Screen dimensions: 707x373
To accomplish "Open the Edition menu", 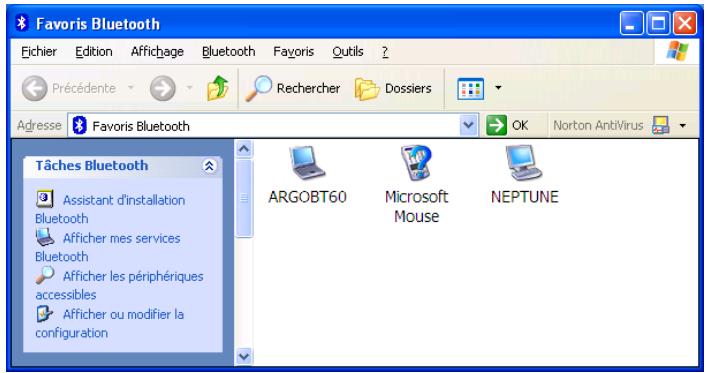I will click(x=94, y=51).
